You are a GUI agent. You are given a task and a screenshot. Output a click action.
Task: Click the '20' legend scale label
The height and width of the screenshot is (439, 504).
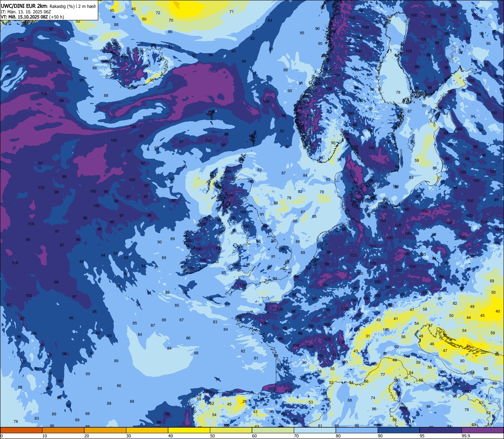pos(87,435)
